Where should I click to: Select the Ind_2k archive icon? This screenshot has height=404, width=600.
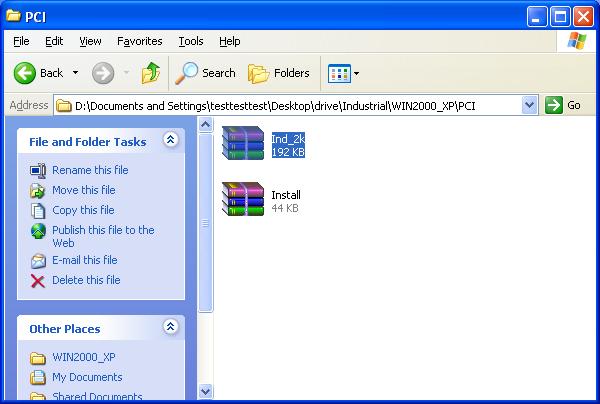click(243, 143)
